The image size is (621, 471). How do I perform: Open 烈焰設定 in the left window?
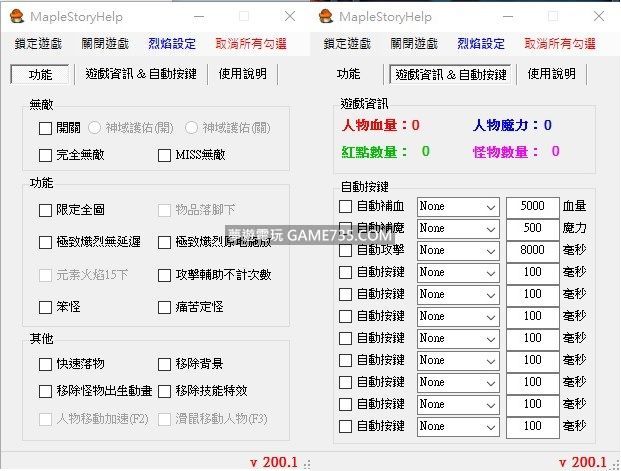click(x=172, y=44)
